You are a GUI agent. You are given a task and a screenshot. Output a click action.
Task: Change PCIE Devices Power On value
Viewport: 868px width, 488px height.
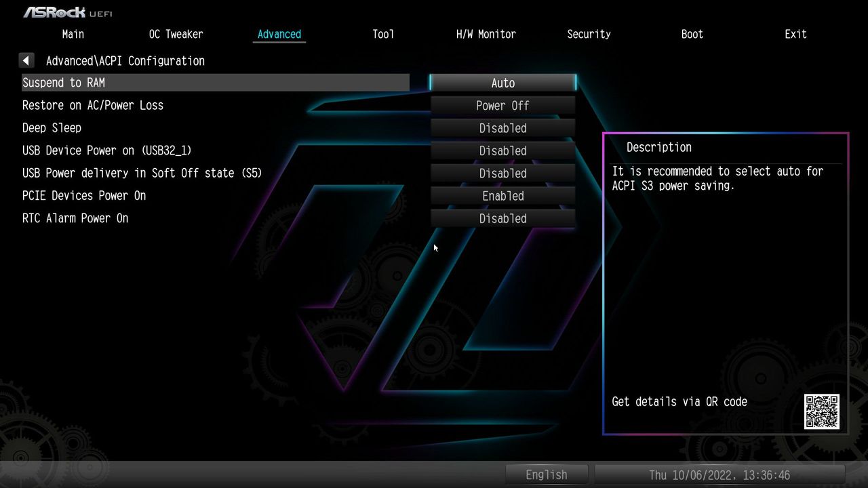503,196
